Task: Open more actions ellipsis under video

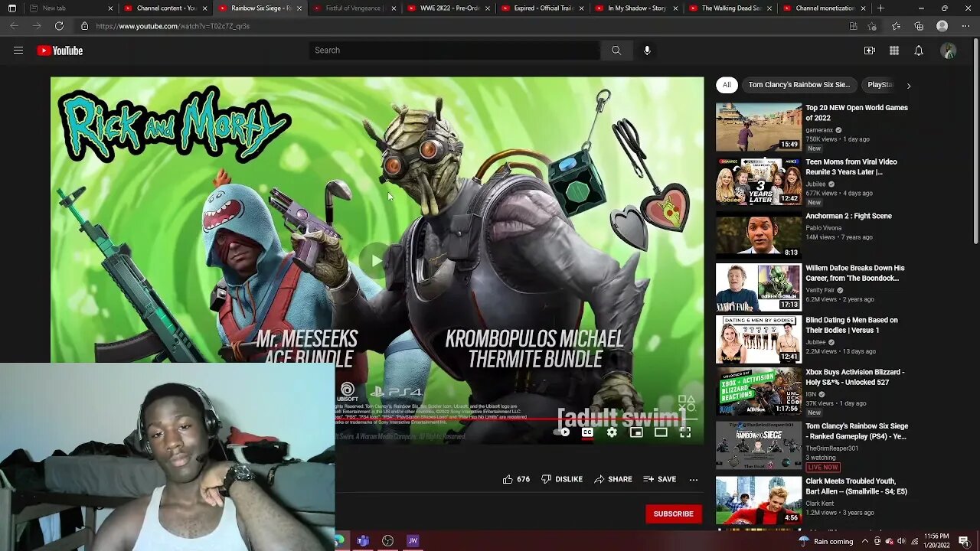Action: click(x=694, y=479)
